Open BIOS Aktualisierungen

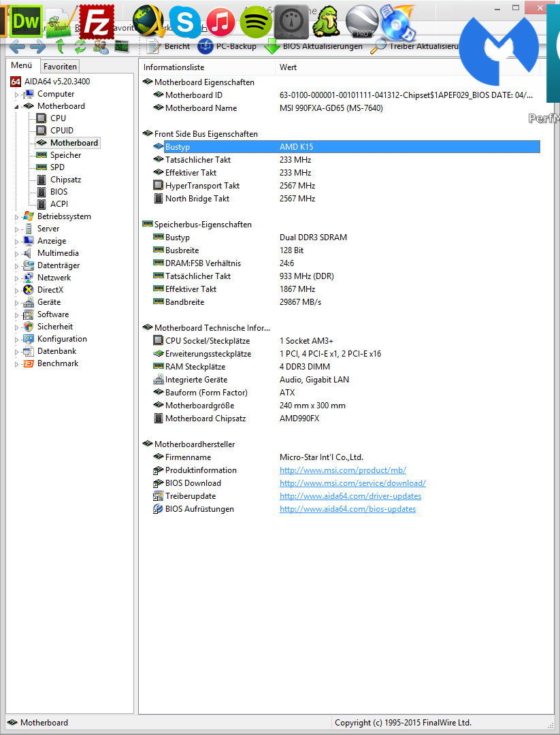point(313,46)
